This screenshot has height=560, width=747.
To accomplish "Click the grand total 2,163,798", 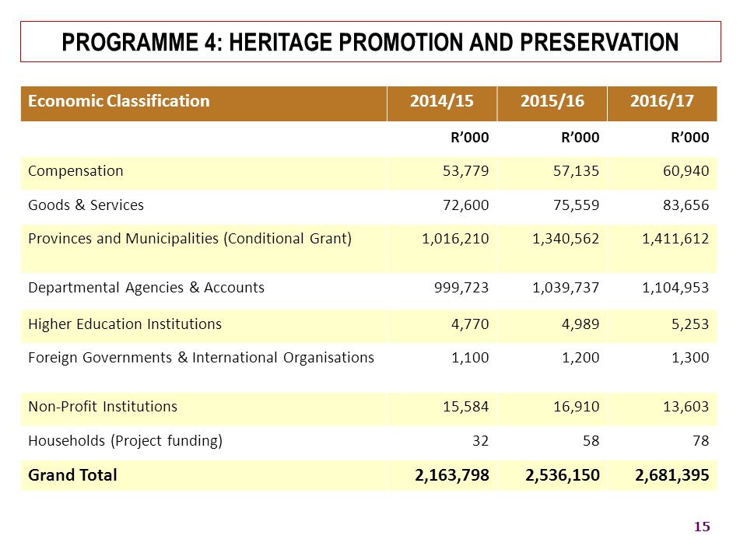I will 452,475.
